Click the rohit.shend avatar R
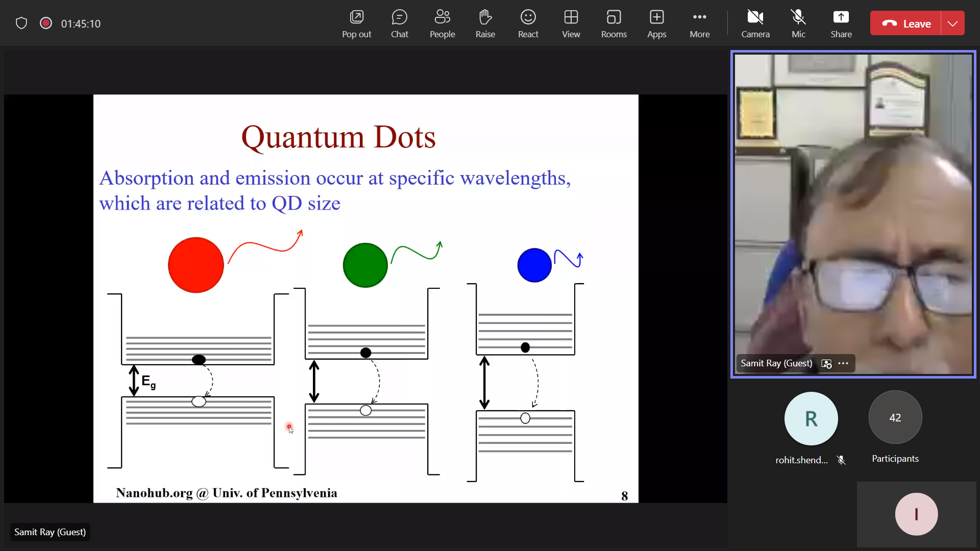 [x=811, y=418]
